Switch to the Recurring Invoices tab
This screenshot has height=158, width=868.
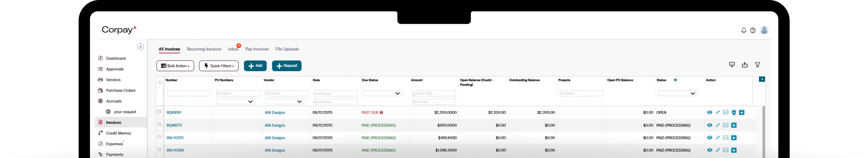(204, 49)
